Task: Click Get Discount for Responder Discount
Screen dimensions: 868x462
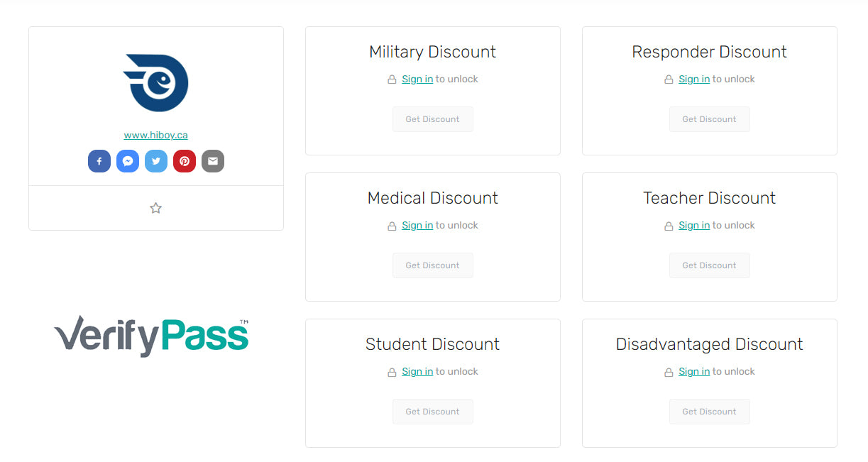Action: pyautogui.click(x=710, y=119)
